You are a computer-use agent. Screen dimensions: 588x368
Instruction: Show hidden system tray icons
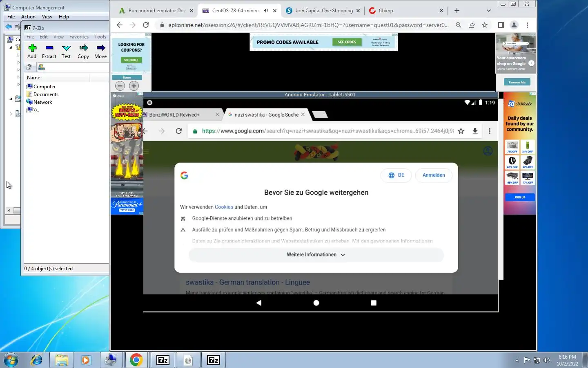(517, 360)
